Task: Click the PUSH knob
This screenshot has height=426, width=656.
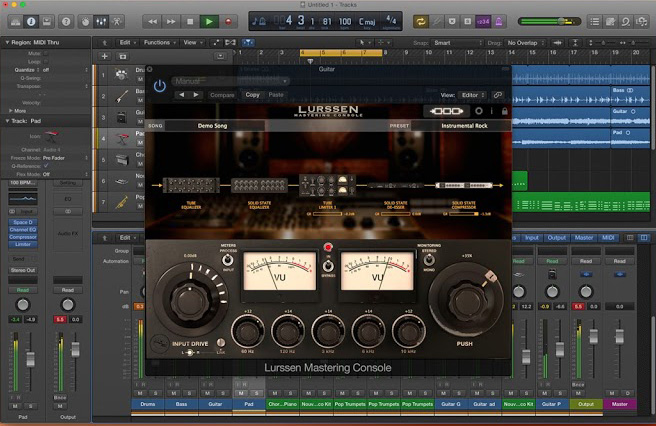Action: click(x=466, y=300)
